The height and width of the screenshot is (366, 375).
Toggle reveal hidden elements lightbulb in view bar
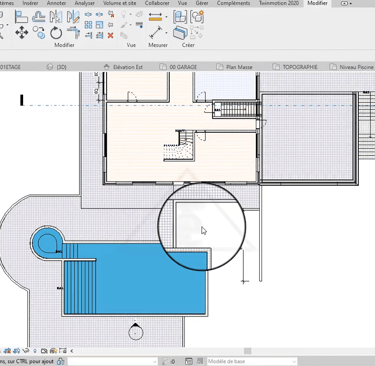click(35, 351)
